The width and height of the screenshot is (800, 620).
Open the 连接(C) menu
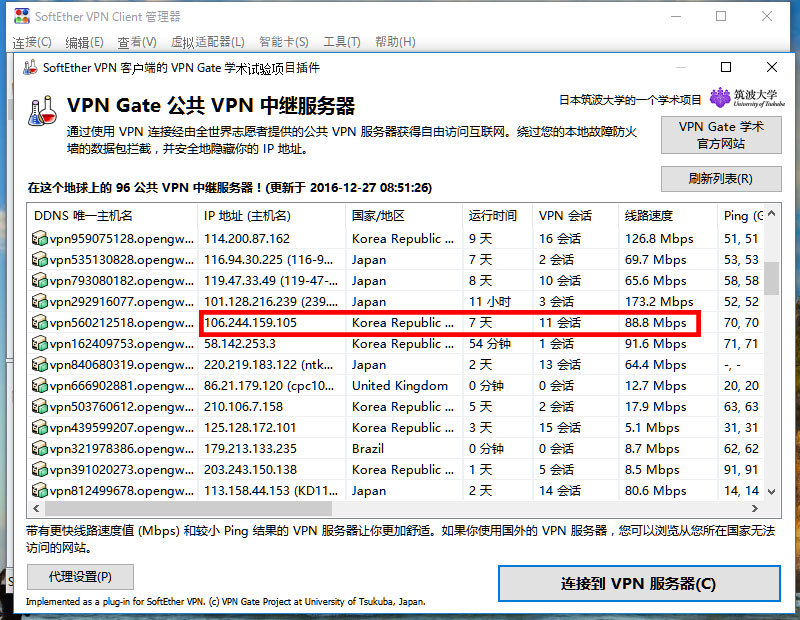(x=31, y=42)
